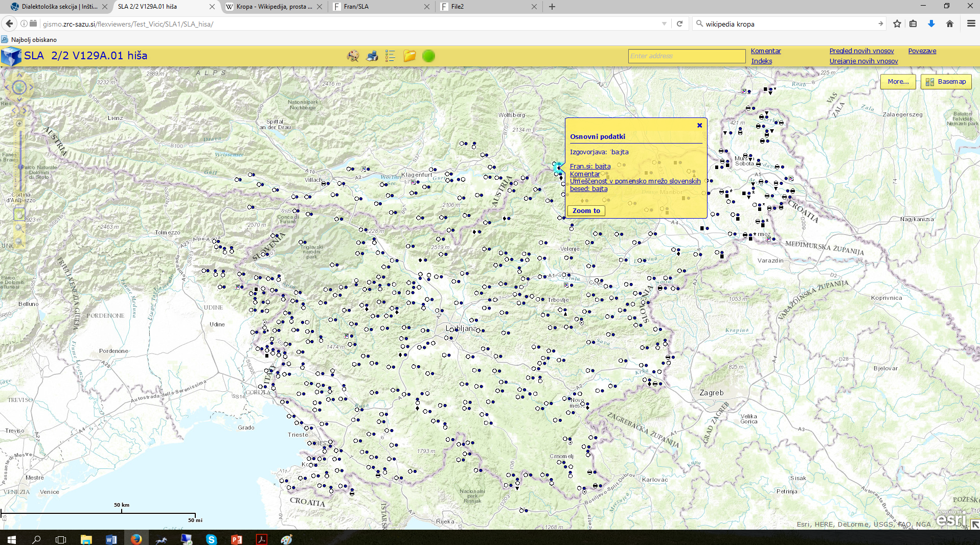The image size is (980, 545).
Task: Select the magnifier zoom-out tool
Action: (x=19, y=242)
